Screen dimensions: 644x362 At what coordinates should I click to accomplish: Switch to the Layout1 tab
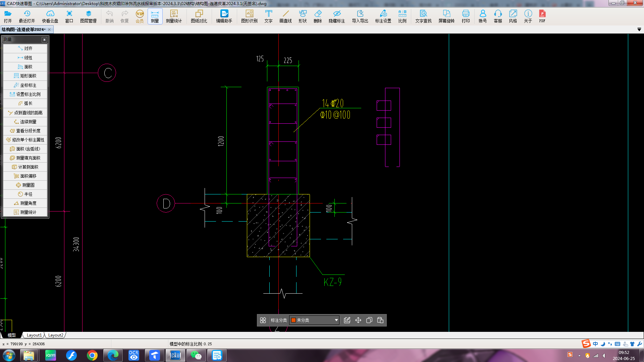pyautogui.click(x=34, y=335)
